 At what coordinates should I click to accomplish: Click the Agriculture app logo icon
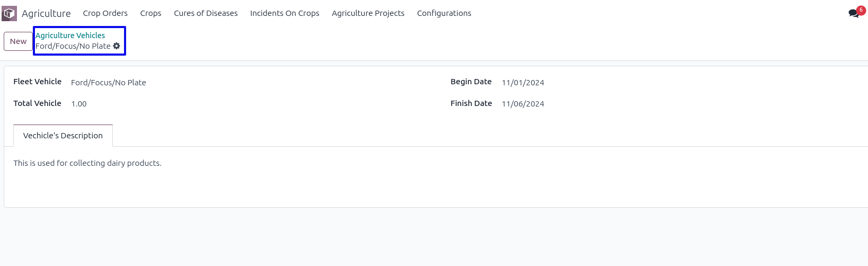point(10,13)
